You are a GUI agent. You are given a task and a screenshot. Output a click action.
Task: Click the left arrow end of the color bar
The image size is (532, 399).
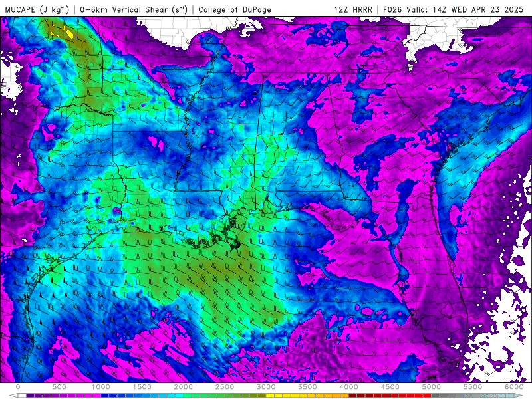click(13, 396)
